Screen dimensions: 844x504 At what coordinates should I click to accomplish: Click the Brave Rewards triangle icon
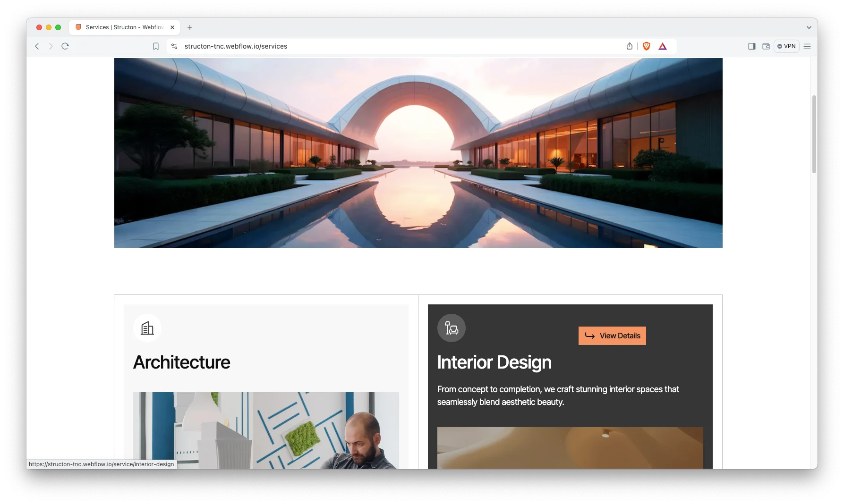(x=663, y=46)
